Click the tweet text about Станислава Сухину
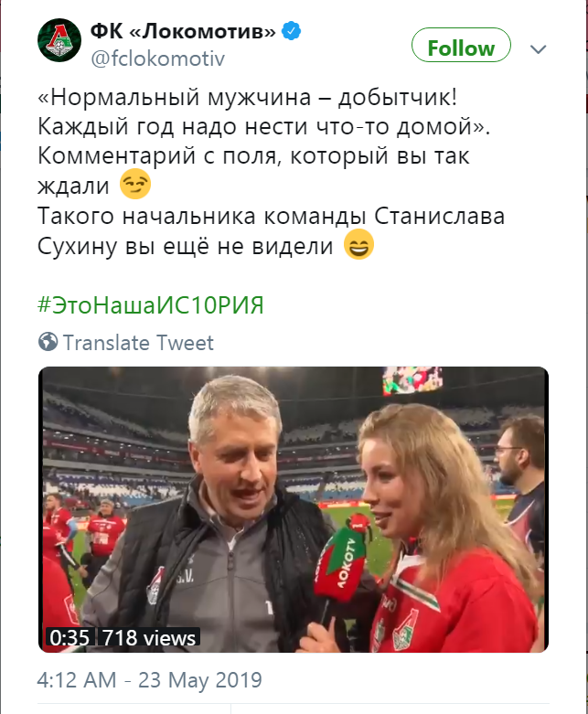The image size is (588, 714). [x=271, y=231]
